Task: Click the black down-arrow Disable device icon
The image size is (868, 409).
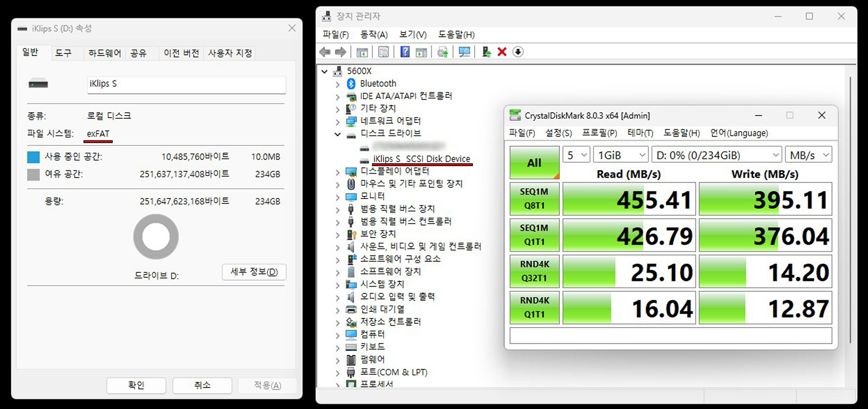Action: tap(518, 52)
